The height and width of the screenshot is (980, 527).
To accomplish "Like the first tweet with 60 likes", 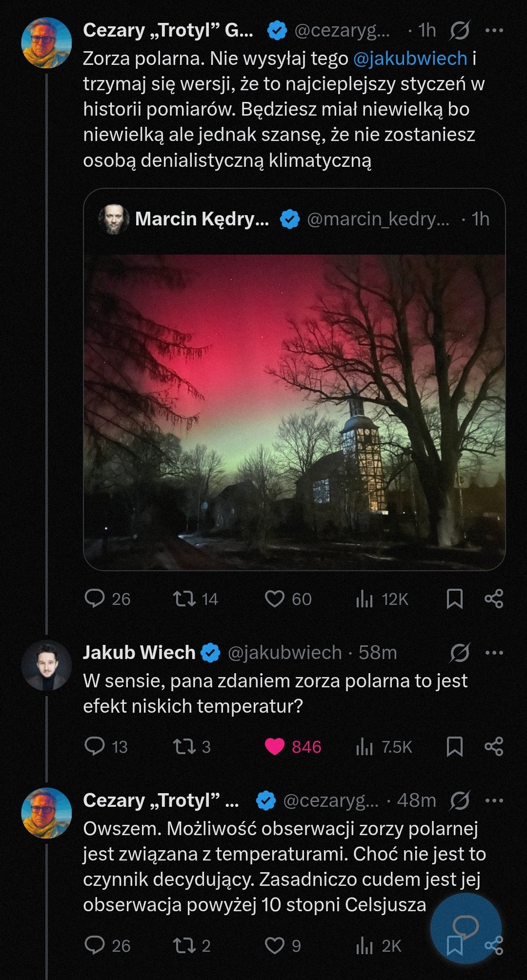I will (x=274, y=599).
